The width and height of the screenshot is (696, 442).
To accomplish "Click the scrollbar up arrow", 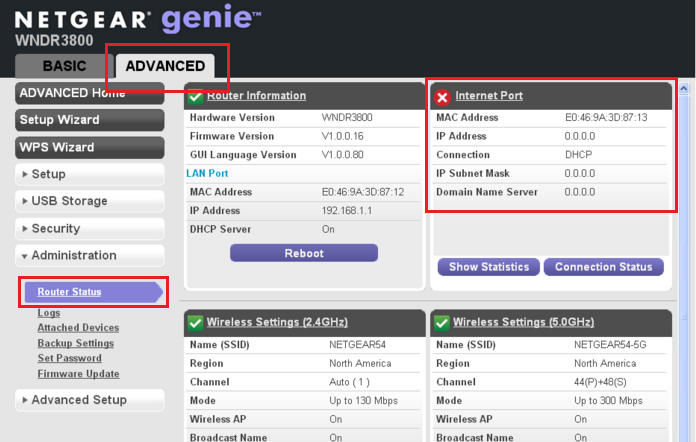I will 684,89.
